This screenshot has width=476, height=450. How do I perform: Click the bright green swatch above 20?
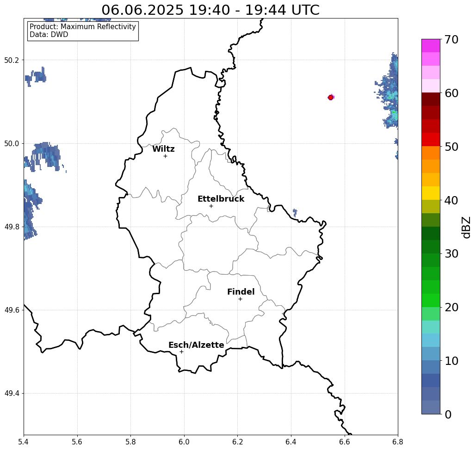coord(431,300)
